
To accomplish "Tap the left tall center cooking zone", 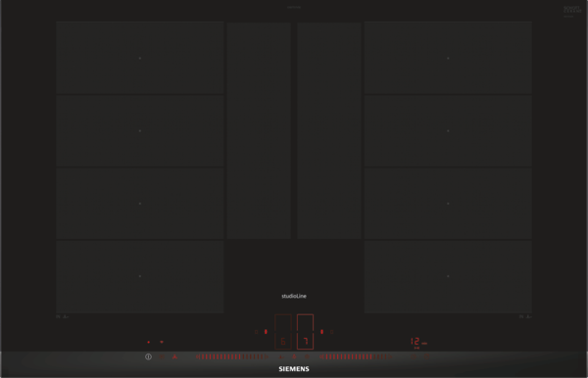I will [259, 130].
